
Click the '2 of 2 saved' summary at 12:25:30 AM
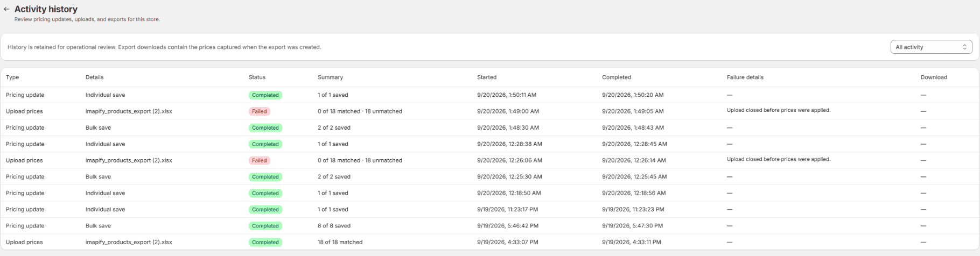coord(334,176)
